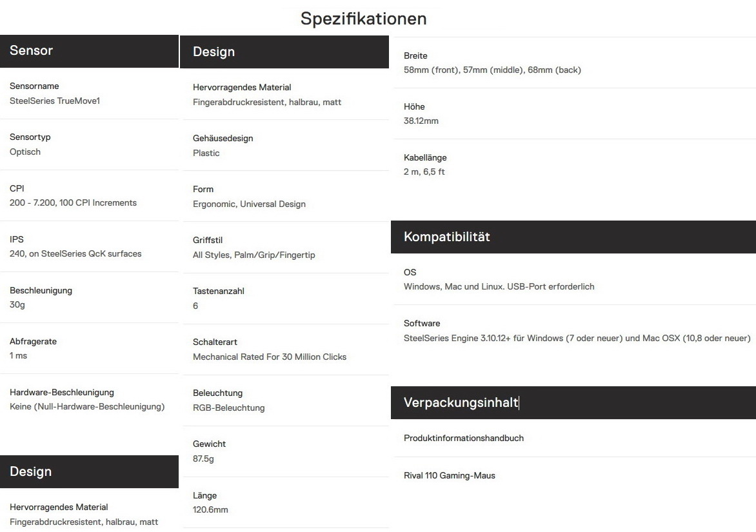756x532 pixels.
Task: Click the Verpackungsinhalt section header
Action: click(461, 402)
